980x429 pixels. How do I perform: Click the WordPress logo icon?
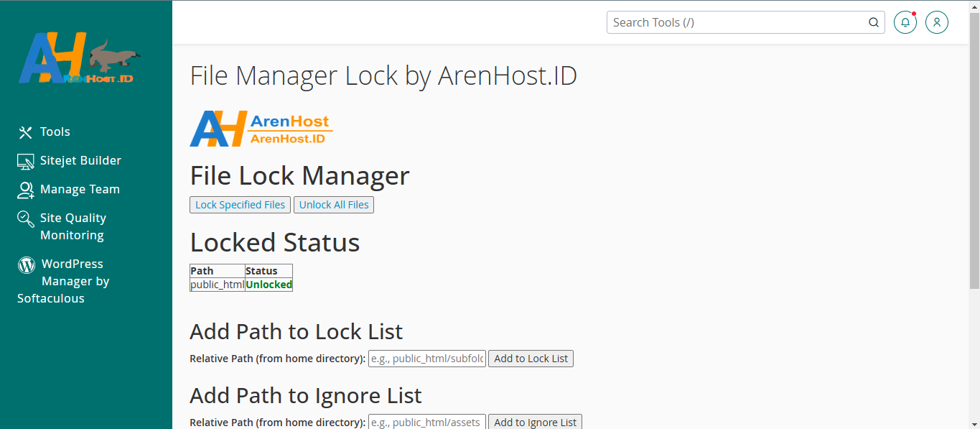tap(27, 264)
